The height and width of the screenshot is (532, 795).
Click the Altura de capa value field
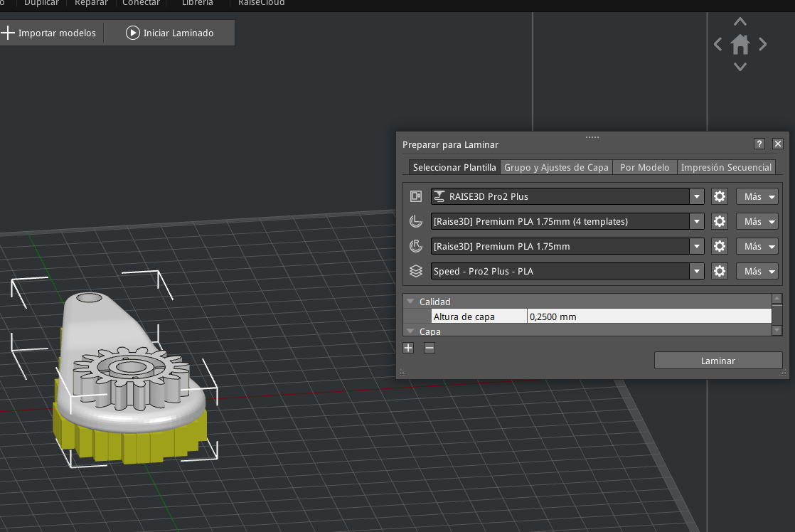(649, 316)
